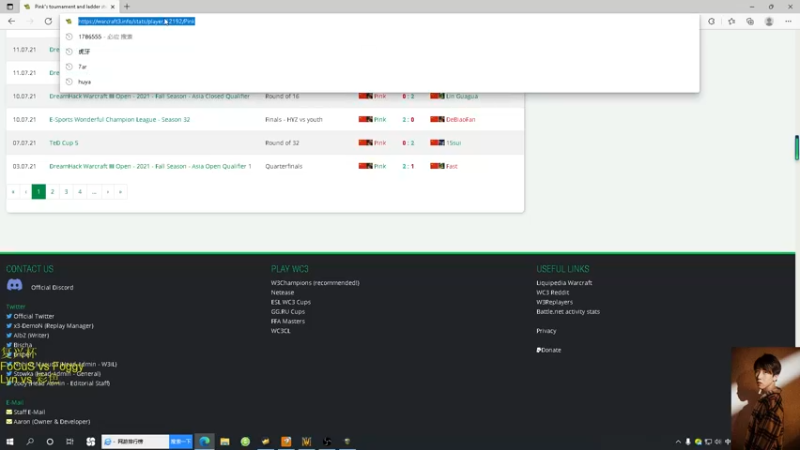
Task: Open the Liquipedia Warcraft link
Action: click(x=564, y=283)
